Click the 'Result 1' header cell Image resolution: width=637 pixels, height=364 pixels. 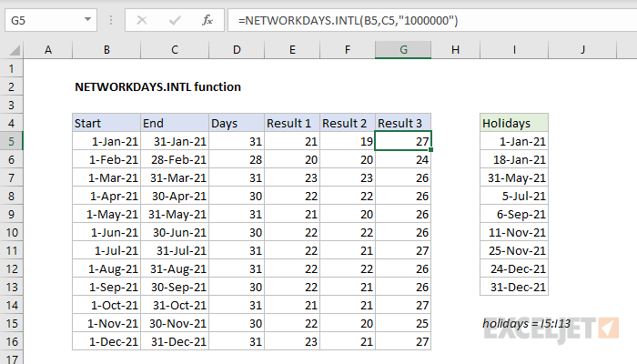point(292,123)
